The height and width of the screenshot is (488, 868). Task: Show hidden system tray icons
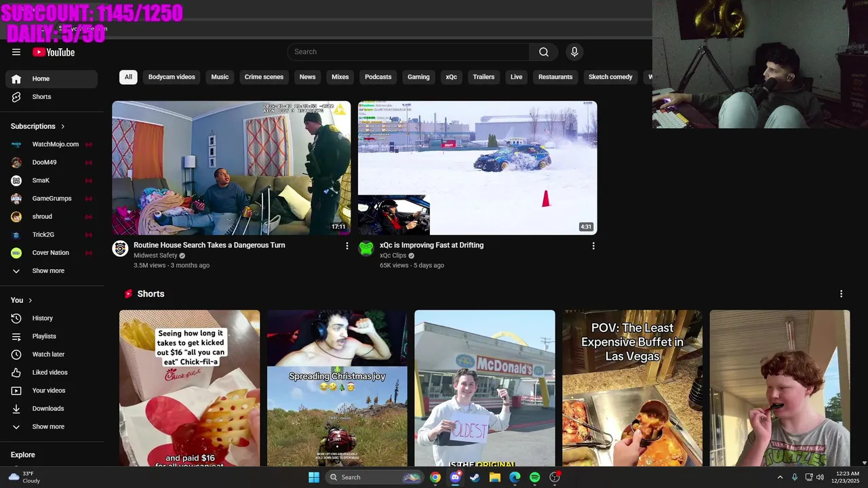pos(780,477)
